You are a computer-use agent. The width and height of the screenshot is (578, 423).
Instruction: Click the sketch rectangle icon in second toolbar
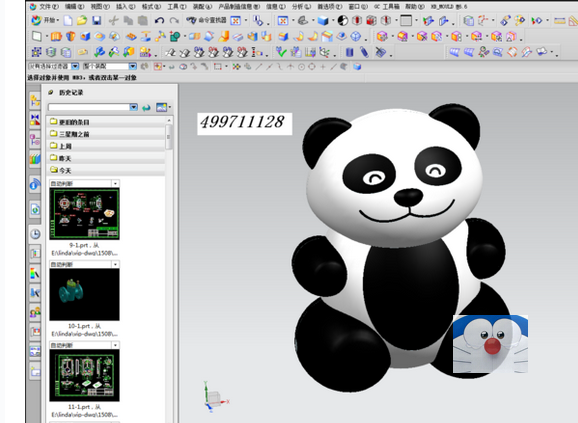coord(36,36)
